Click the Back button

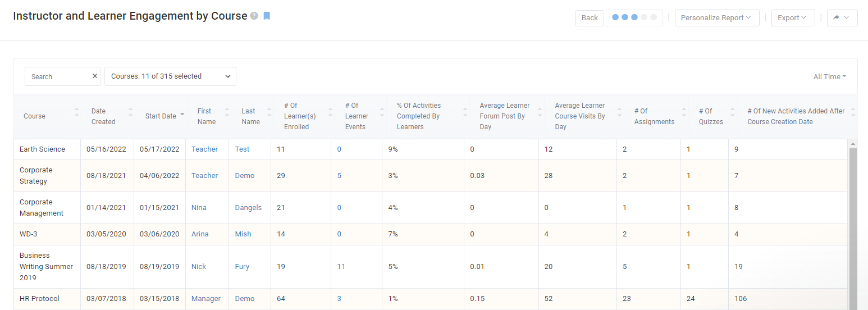[590, 18]
